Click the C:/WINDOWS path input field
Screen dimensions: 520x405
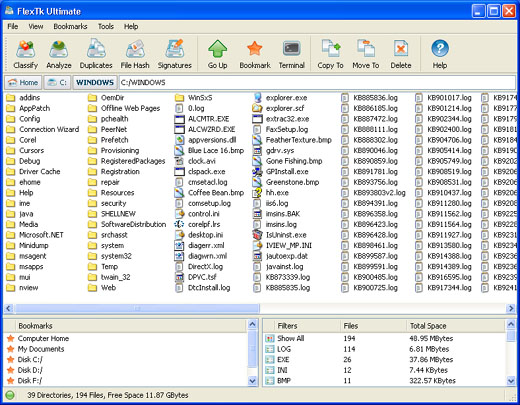click(x=317, y=82)
